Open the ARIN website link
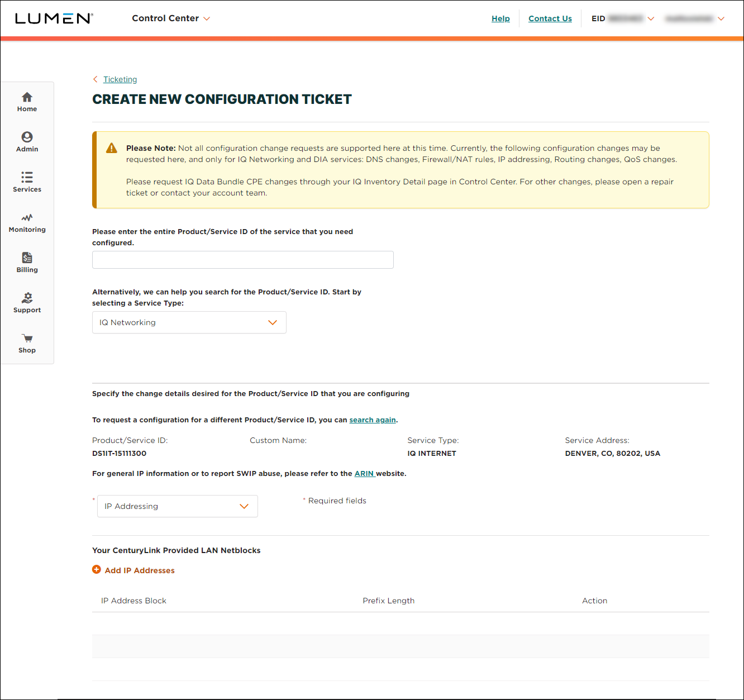 tap(364, 473)
